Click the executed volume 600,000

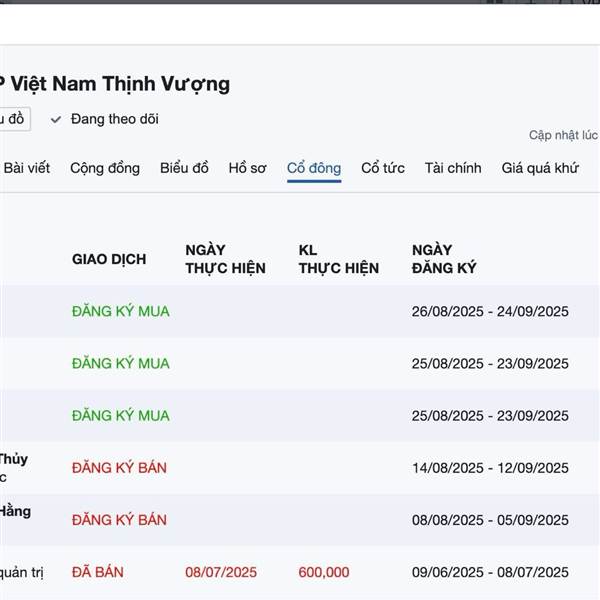point(324,572)
